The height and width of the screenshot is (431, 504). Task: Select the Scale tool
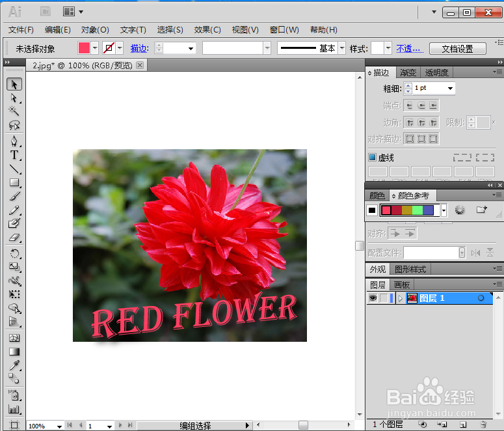click(x=14, y=267)
